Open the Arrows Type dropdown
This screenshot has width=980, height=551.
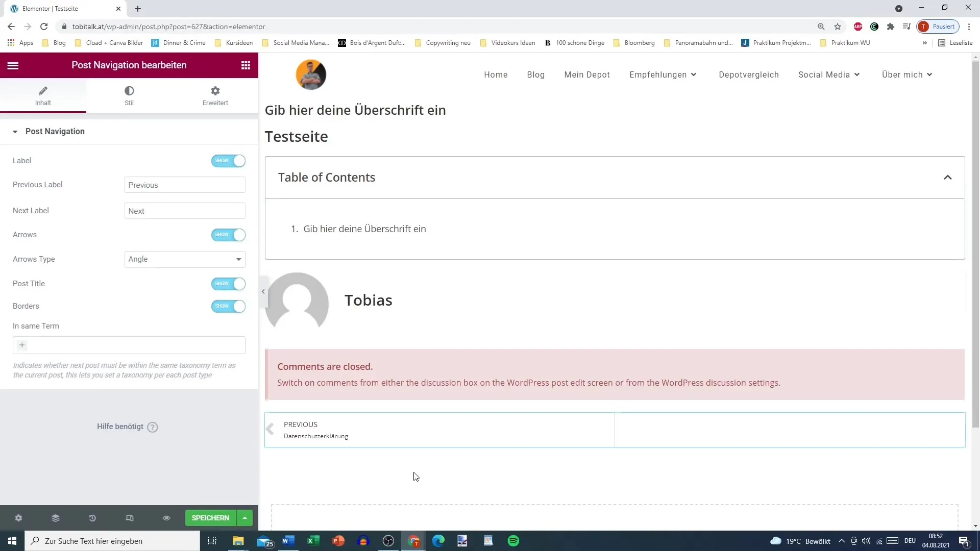pos(185,259)
